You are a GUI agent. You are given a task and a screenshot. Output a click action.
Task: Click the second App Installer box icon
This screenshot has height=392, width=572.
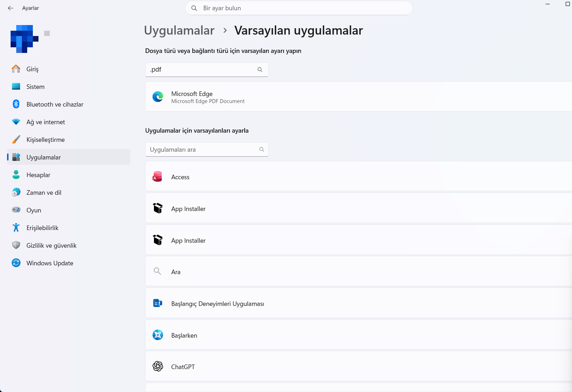[158, 240]
